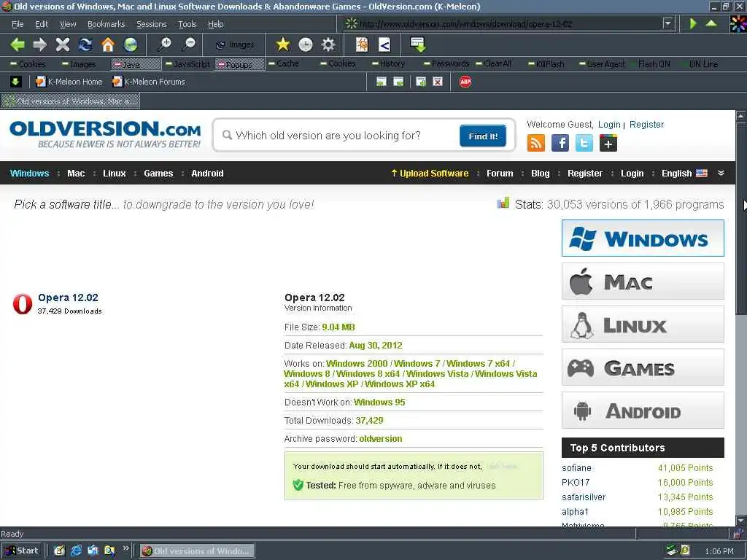747x560 pixels.
Task: Click the red ABP adblock icon
Action: 465,82
